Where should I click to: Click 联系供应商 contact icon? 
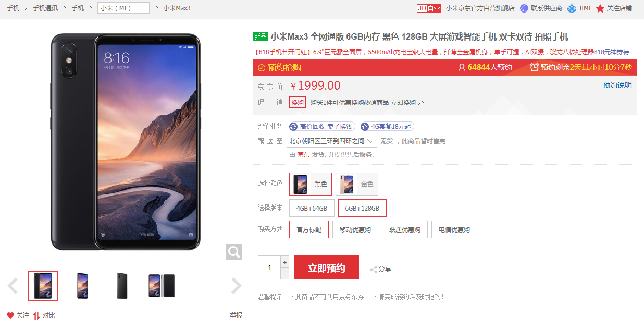point(524,8)
